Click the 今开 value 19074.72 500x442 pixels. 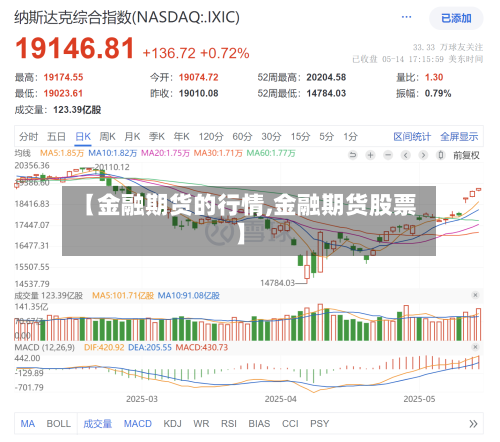click(198, 77)
